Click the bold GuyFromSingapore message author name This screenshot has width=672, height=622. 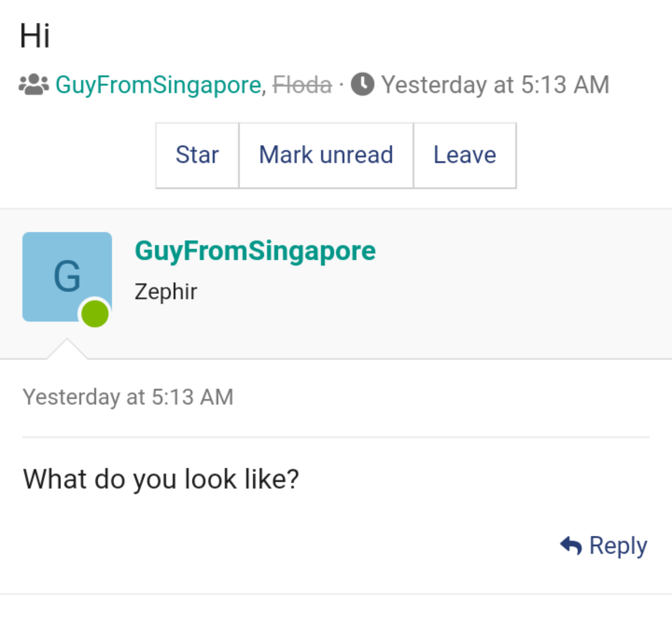pos(255,251)
